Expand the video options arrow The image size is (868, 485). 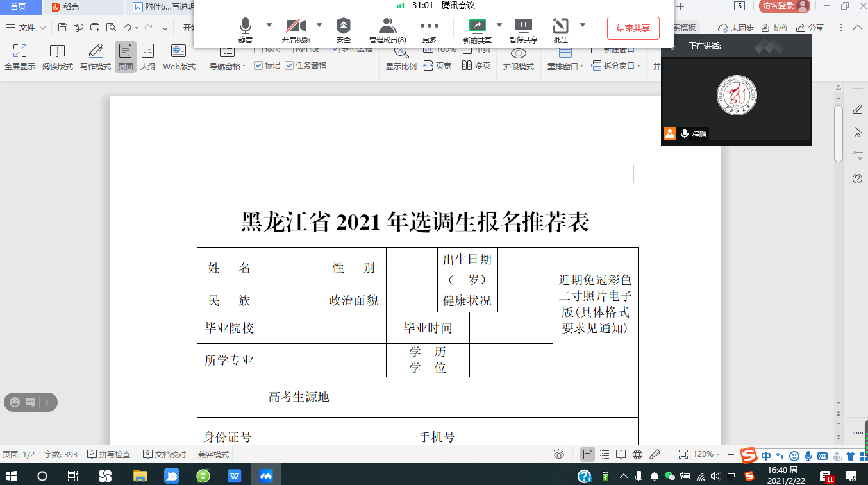pos(319,25)
